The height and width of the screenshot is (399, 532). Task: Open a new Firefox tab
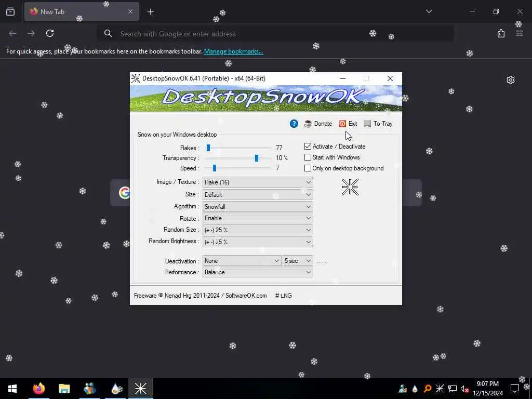click(150, 12)
